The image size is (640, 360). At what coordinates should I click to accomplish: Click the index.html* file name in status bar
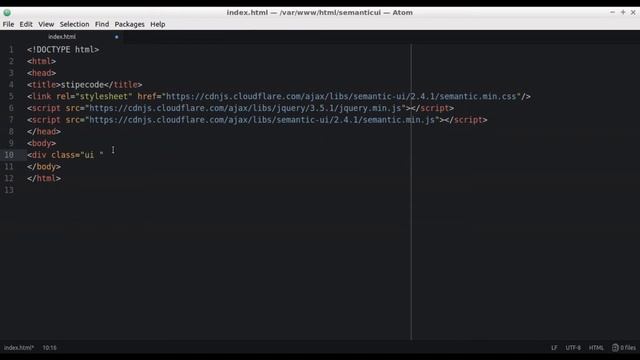[x=19, y=348]
